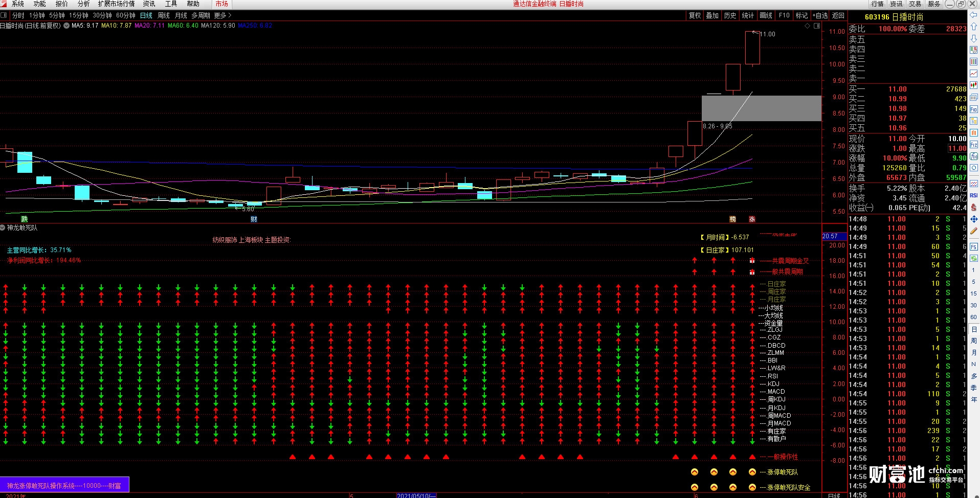The image size is (980, 498).
Task: Select the 季 period in right sidebar
Action: click(974, 388)
